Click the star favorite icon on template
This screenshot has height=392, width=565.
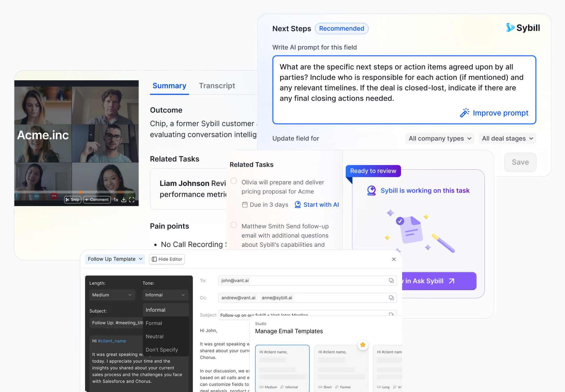click(x=363, y=345)
